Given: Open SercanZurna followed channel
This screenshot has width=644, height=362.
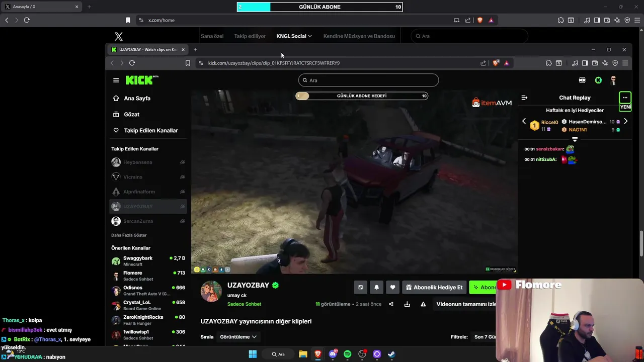Looking at the screenshot, I should coord(148,221).
